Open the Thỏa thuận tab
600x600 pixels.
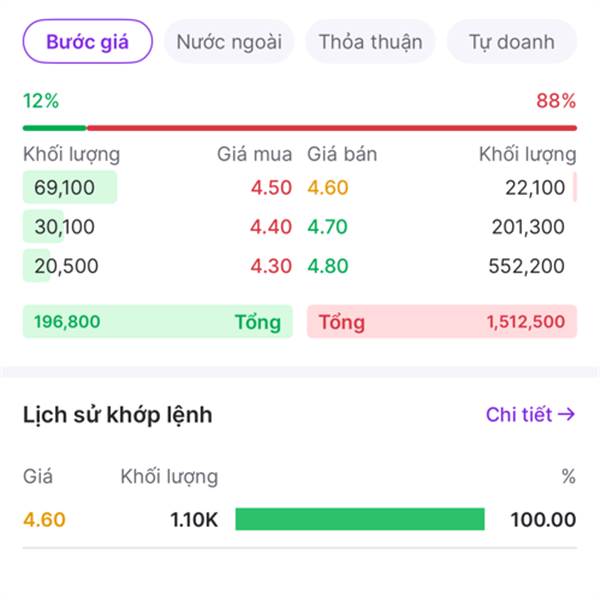[370, 42]
